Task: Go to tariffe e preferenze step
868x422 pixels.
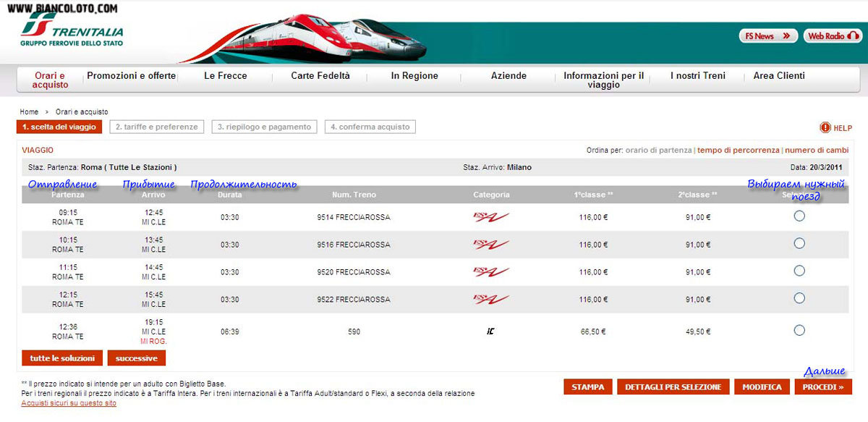Action: tap(156, 127)
